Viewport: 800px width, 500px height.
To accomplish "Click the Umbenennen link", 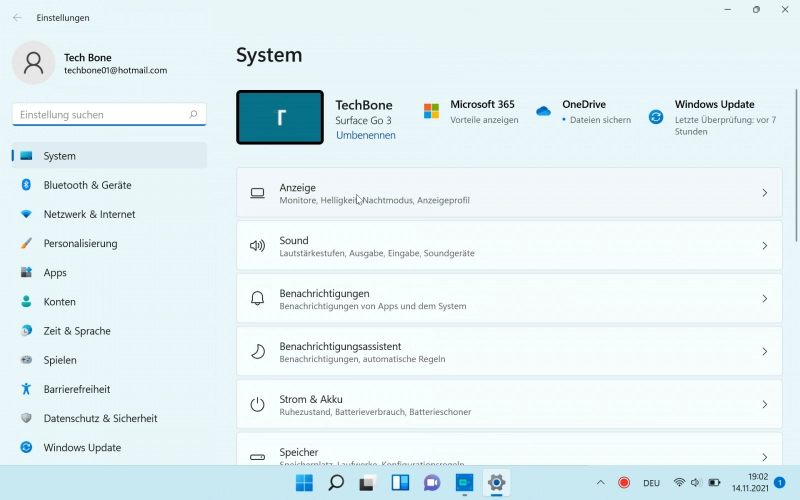I will point(365,135).
